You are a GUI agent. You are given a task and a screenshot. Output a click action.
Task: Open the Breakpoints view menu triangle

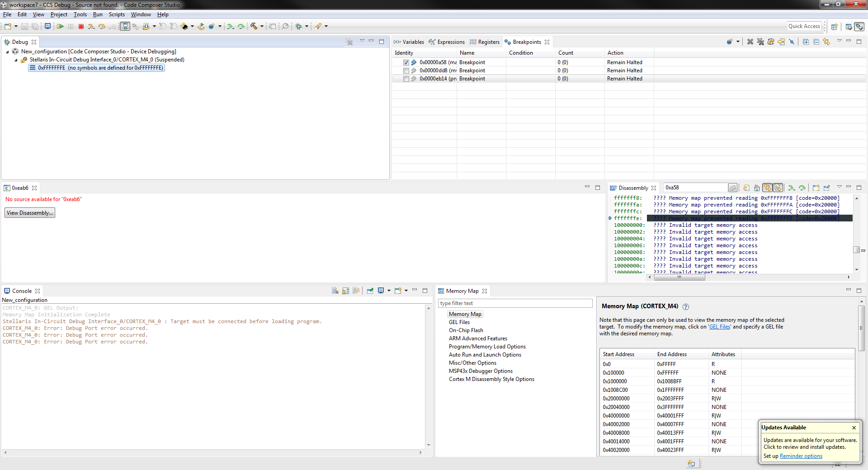pos(840,41)
